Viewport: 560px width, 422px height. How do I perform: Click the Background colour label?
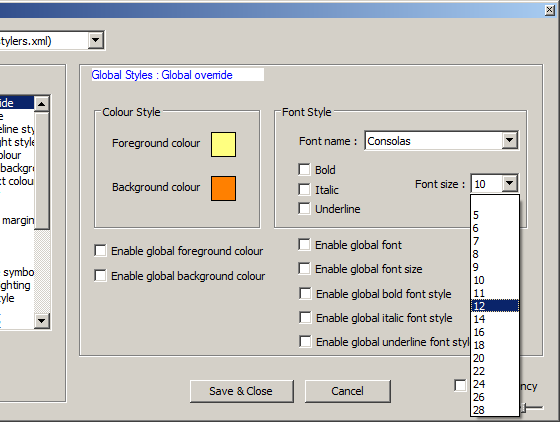[156, 187]
